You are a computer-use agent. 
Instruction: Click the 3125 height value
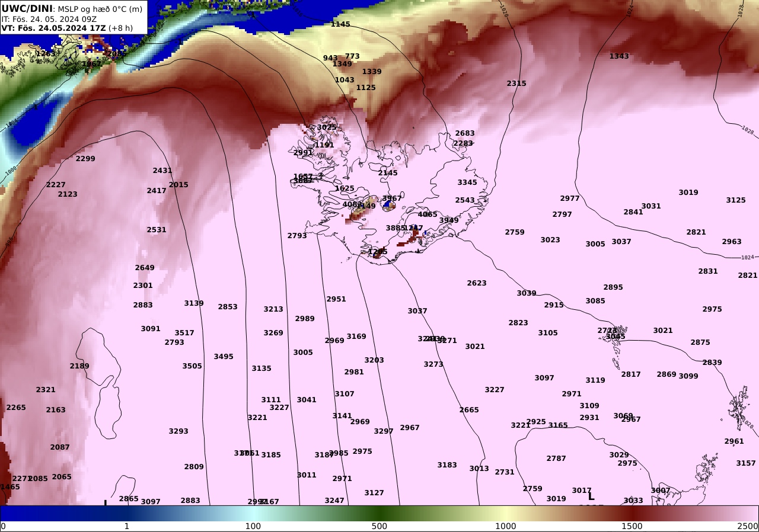point(736,200)
